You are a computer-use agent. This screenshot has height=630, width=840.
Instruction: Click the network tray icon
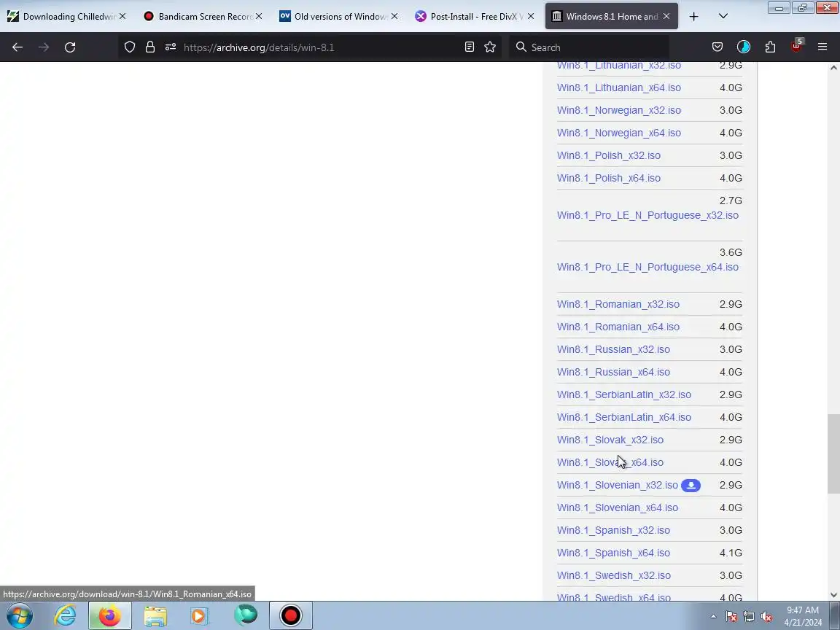click(x=749, y=617)
